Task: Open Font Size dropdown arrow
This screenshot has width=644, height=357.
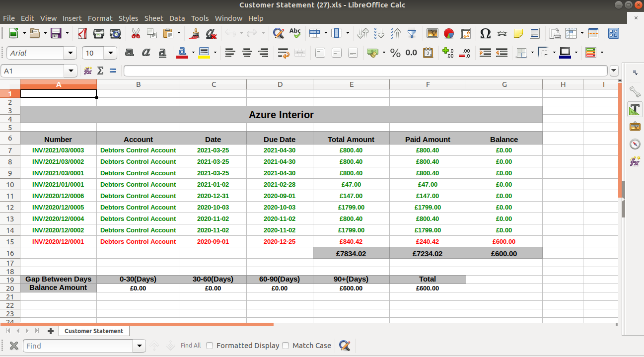Action: click(111, 53)
